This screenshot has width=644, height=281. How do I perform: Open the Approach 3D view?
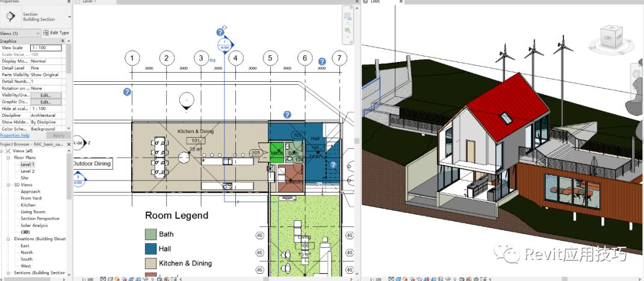tap(30, 191)
